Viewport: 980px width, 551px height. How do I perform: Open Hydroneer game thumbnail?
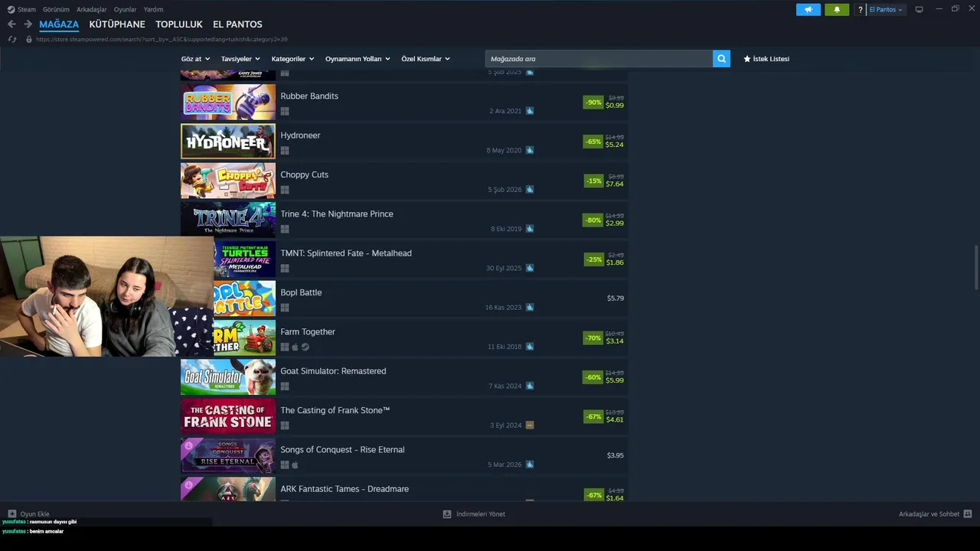tap(228, 142)
